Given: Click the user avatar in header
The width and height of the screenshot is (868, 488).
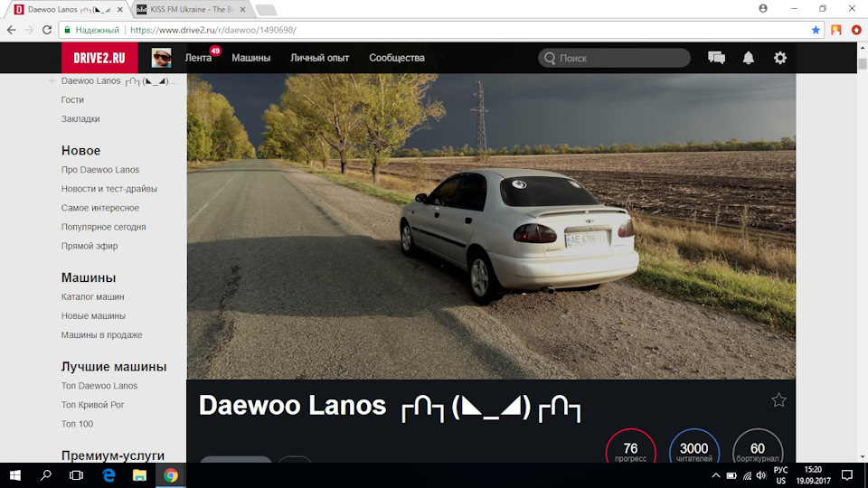Looking at the screenshot, I should tap(161, 58).
